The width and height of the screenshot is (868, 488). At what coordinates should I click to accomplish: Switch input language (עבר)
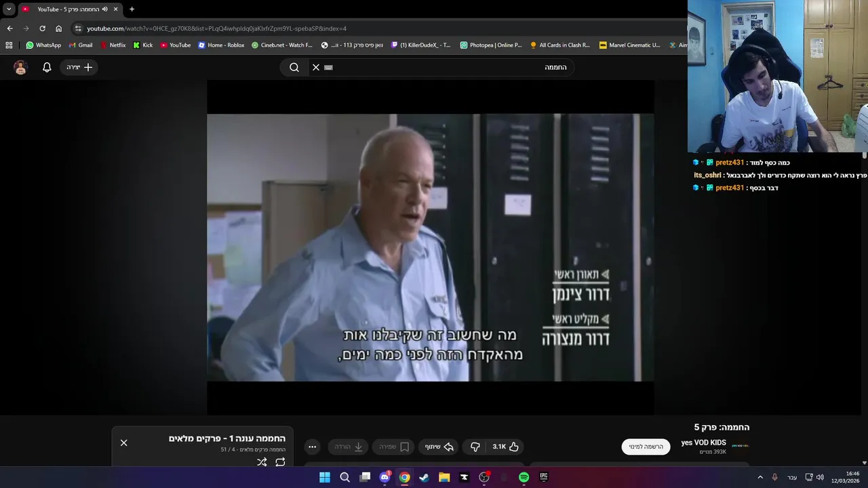pos(792,477)
